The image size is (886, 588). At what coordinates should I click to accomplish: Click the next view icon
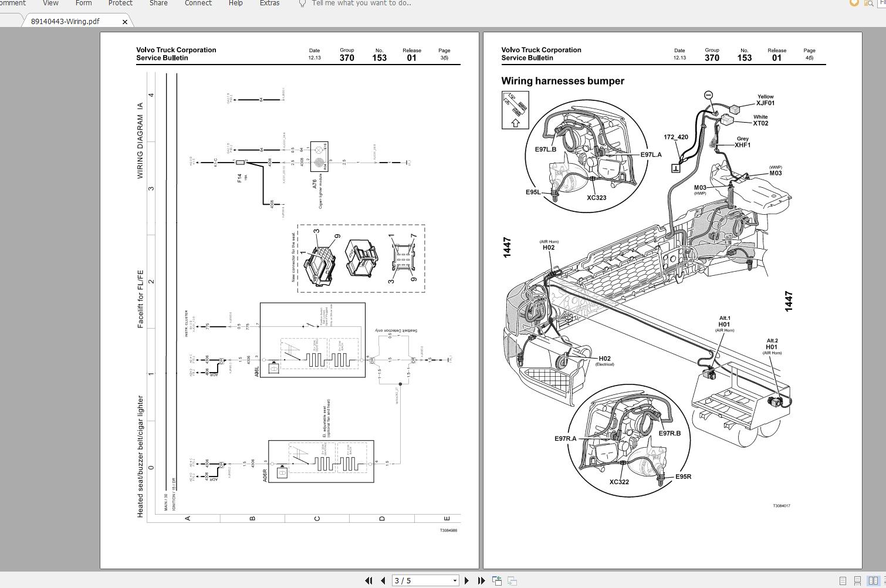tap(512, 580)
